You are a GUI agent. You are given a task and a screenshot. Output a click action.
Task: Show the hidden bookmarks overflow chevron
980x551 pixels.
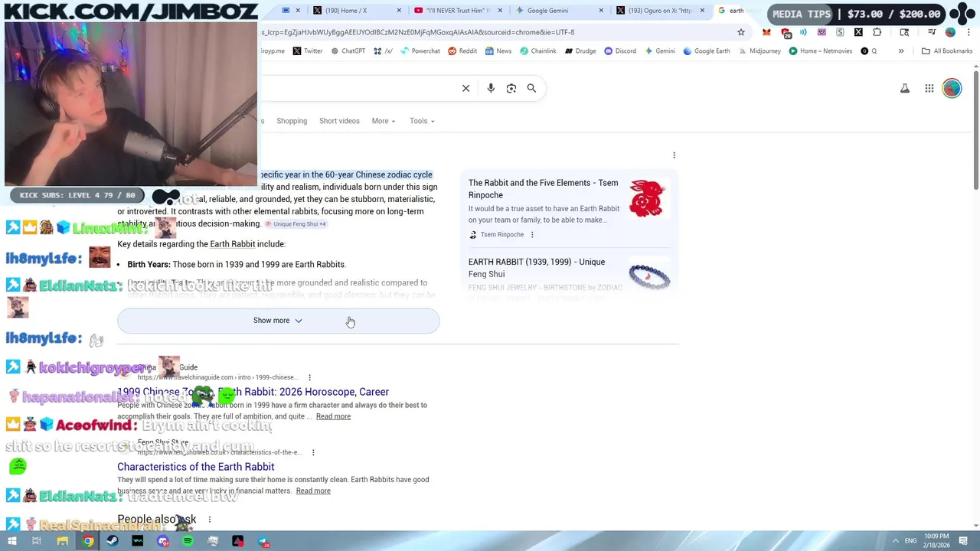901,51
